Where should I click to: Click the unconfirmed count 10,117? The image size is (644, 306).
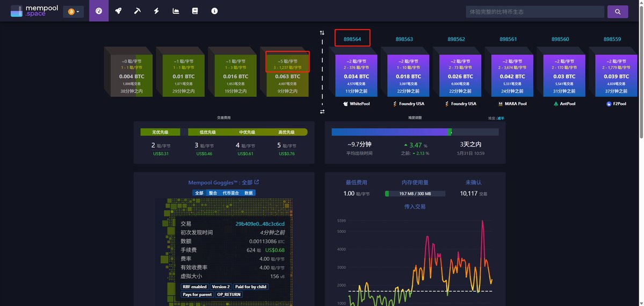click(x=468, y=193)
